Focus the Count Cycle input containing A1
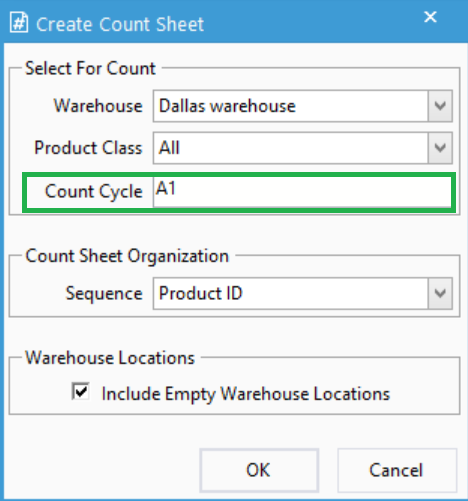Screen dimensions: 468x501 (302, 192)
